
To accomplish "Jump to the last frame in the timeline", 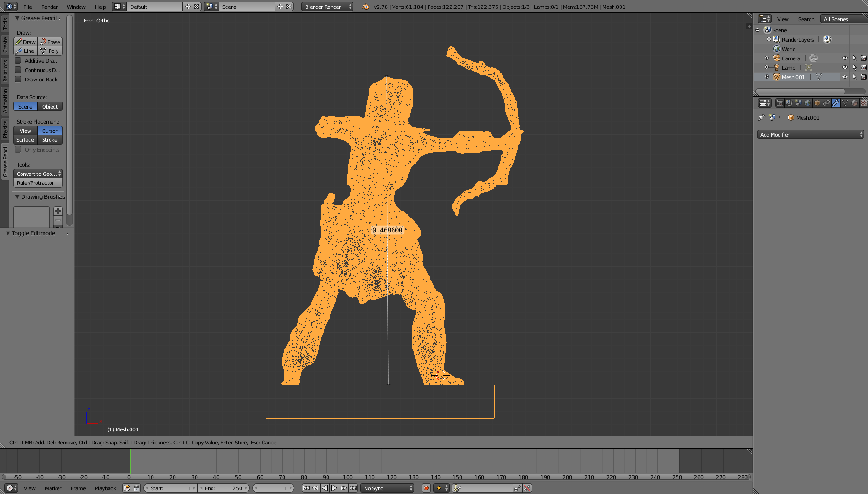I will [353, 488].
